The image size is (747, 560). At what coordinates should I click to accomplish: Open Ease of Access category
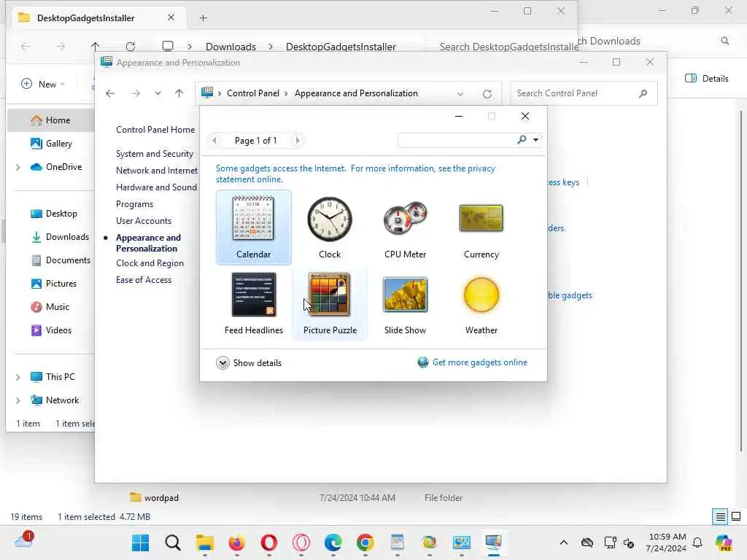tap(144, 280)
